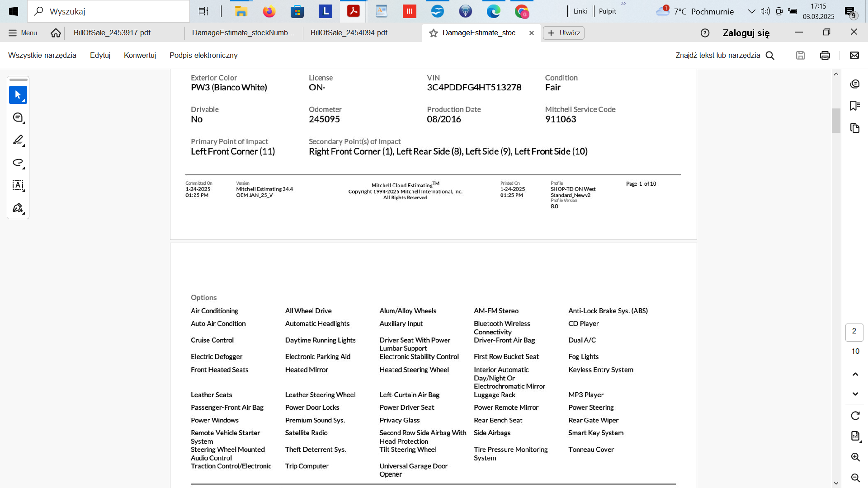Switch to BillOfSale_2454094.pdf tab

(x=349, y=33)
